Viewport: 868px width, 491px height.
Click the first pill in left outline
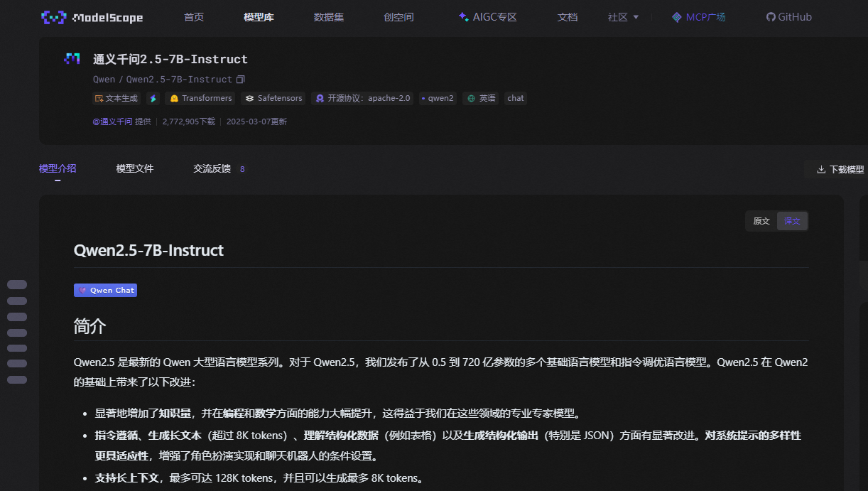(17, 284)
